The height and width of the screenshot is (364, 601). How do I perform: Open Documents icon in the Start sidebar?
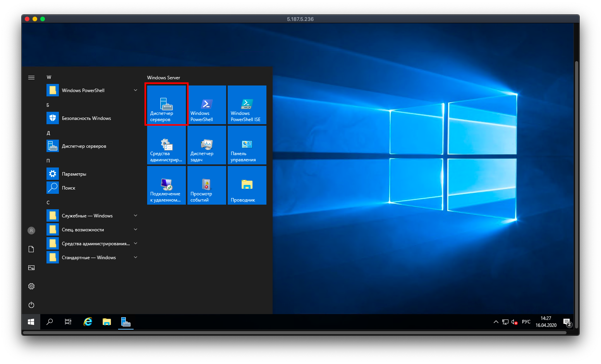tap(31, 249)
